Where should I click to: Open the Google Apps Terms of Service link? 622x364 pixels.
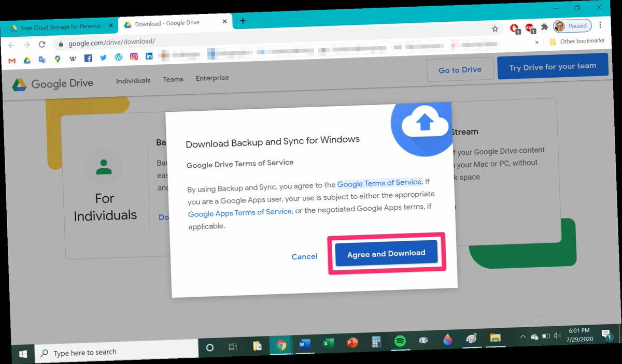[x=240, y=212]
